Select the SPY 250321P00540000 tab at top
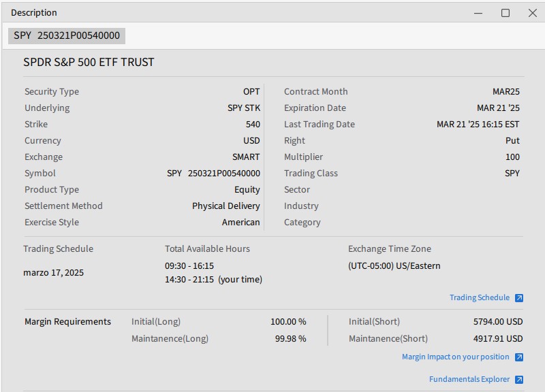 tap(67, 35)
